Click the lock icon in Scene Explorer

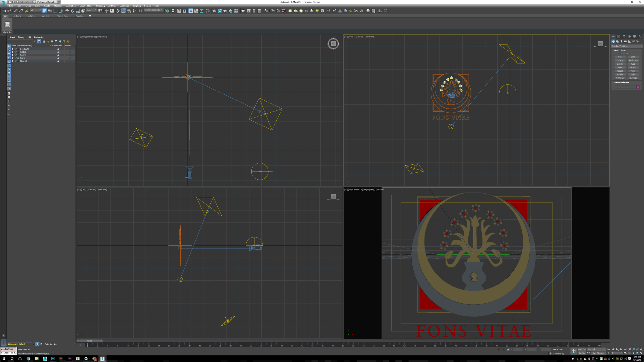44,42
